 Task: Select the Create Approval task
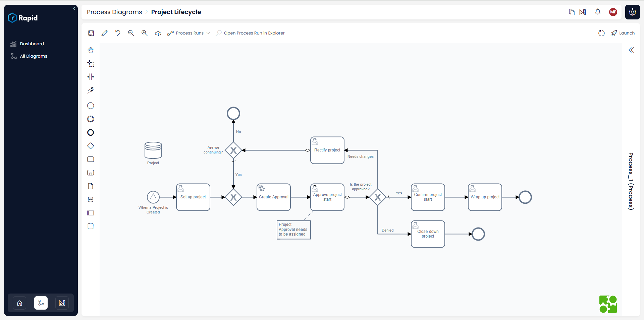click(274, 197)
